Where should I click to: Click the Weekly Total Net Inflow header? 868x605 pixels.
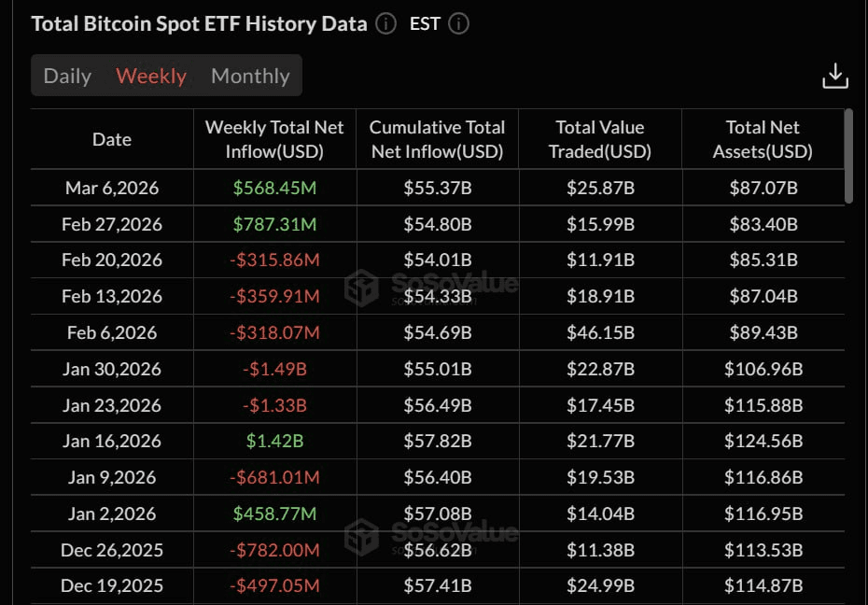click(273, 138)
